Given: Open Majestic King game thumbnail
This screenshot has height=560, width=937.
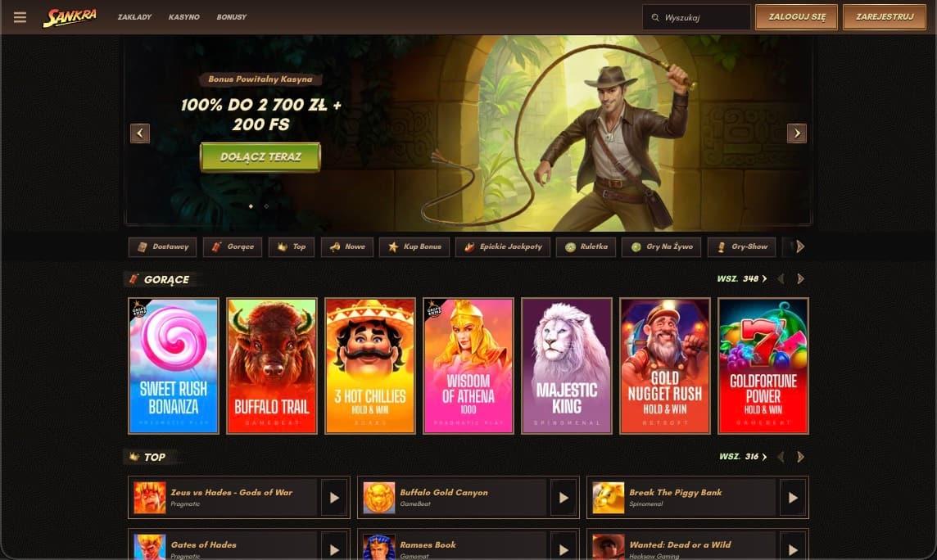Looking at the screenshot, I should click(567, 366).
